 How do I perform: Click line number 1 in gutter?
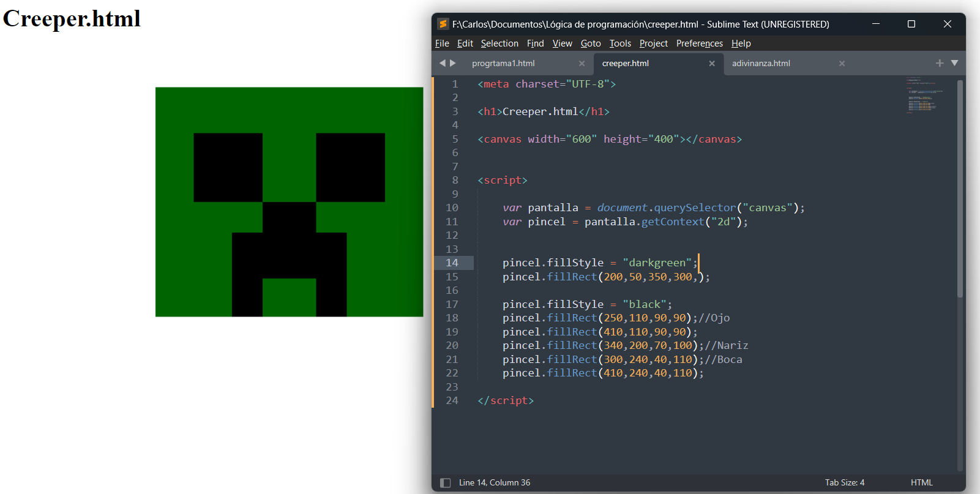[x=455, y=84]
